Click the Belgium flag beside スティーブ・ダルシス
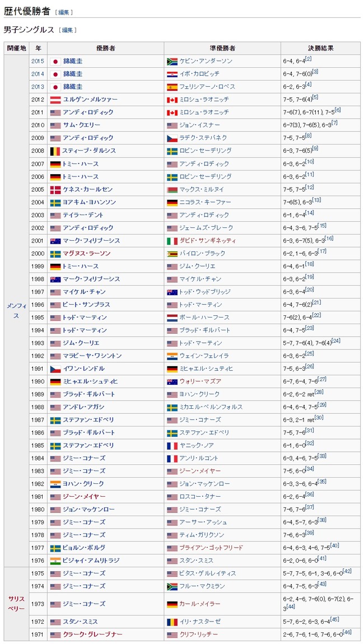 point(55,151)
